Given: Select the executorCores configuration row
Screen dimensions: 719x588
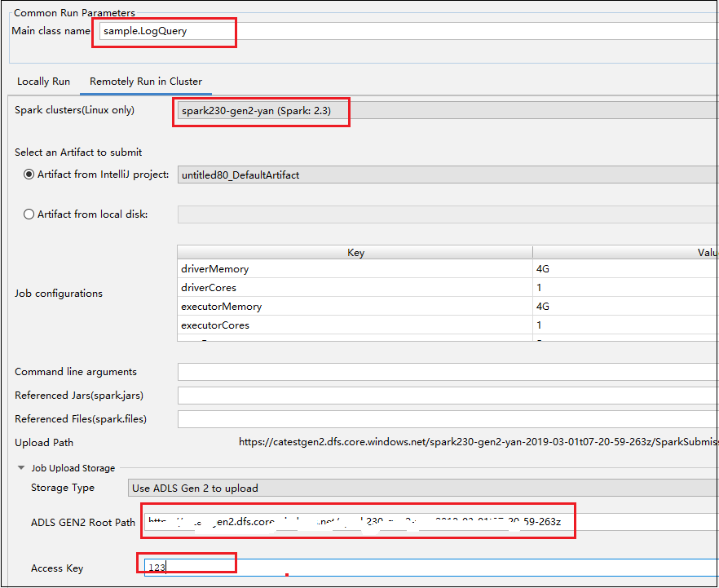Looking at the screenshot, I should tap(326, 325).
